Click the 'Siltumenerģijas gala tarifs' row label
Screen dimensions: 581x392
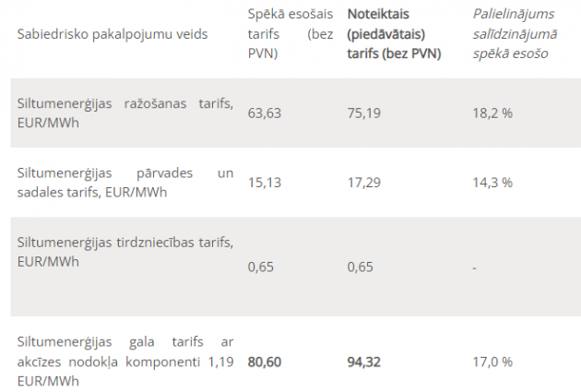click(125, 361)
